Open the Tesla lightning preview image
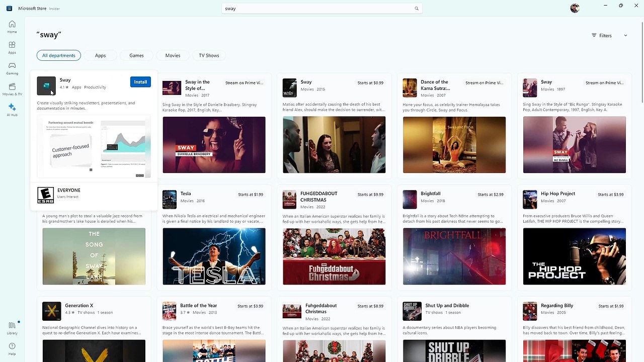 [214, 256]
